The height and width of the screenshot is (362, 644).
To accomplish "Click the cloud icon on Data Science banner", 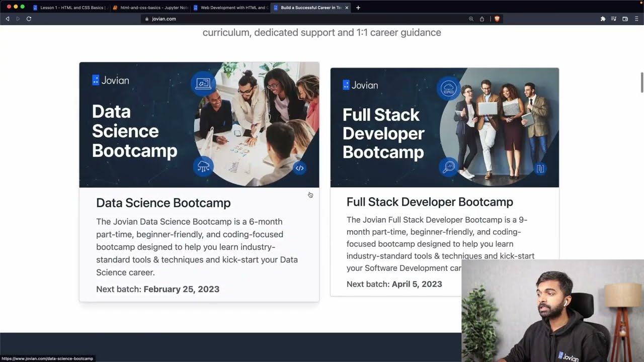I will coord(203,166).
